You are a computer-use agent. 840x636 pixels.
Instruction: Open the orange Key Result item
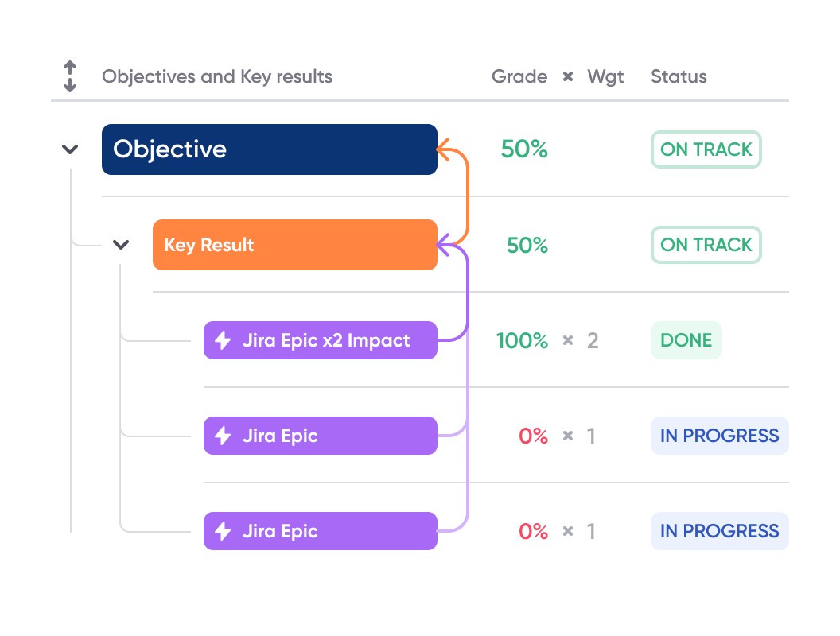click(295, 245)
